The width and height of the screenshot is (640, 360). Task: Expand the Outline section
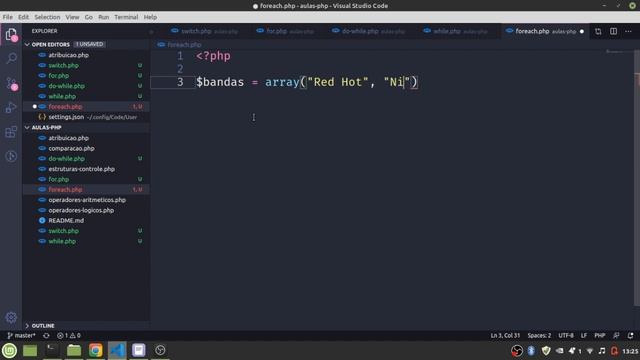coord(27,326)
